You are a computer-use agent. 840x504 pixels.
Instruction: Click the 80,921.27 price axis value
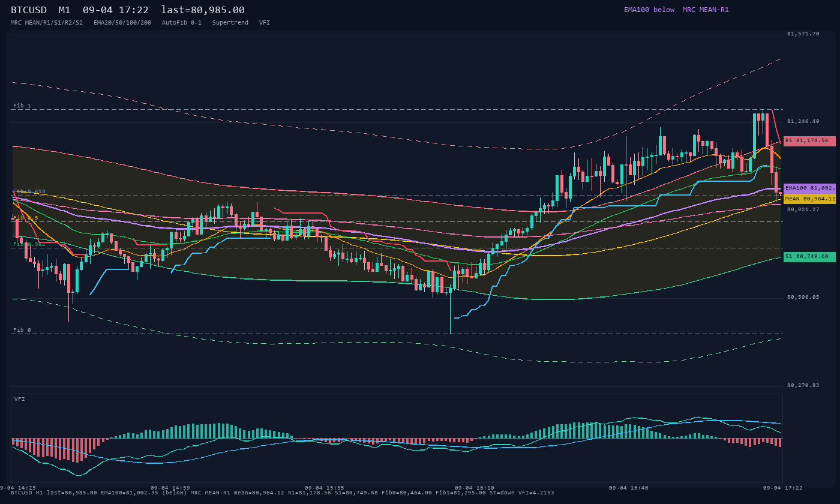803,209
